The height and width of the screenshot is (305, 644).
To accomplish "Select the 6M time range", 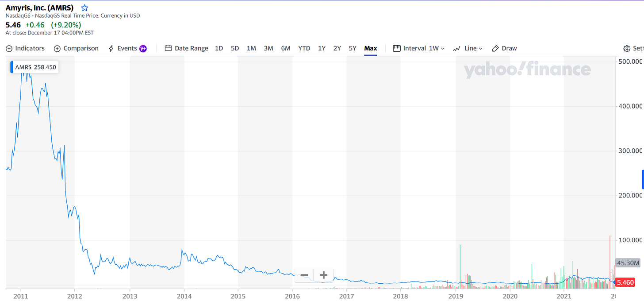I will pos(286,48).
